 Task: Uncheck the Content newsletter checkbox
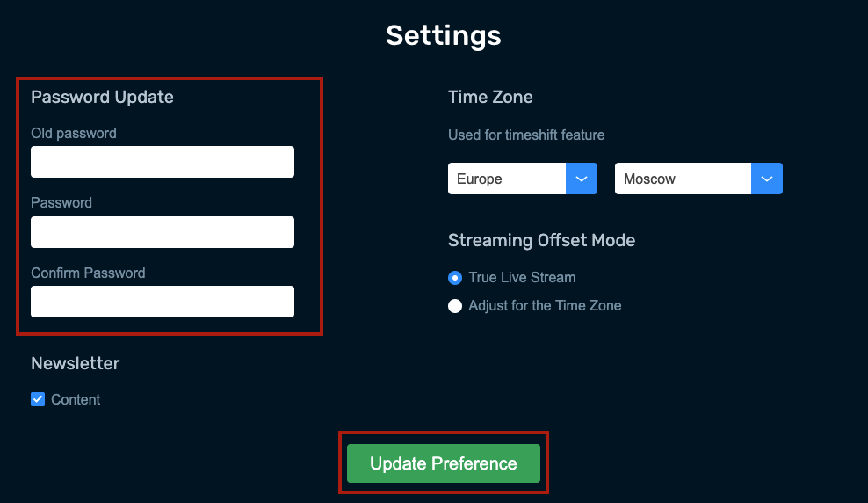click(x=38, y=399)
